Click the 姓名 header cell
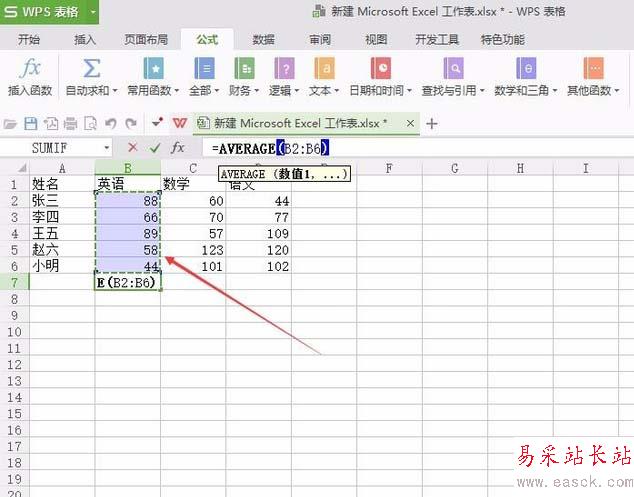The height and width of the screenshot is (497, 634). pos(62,184)
